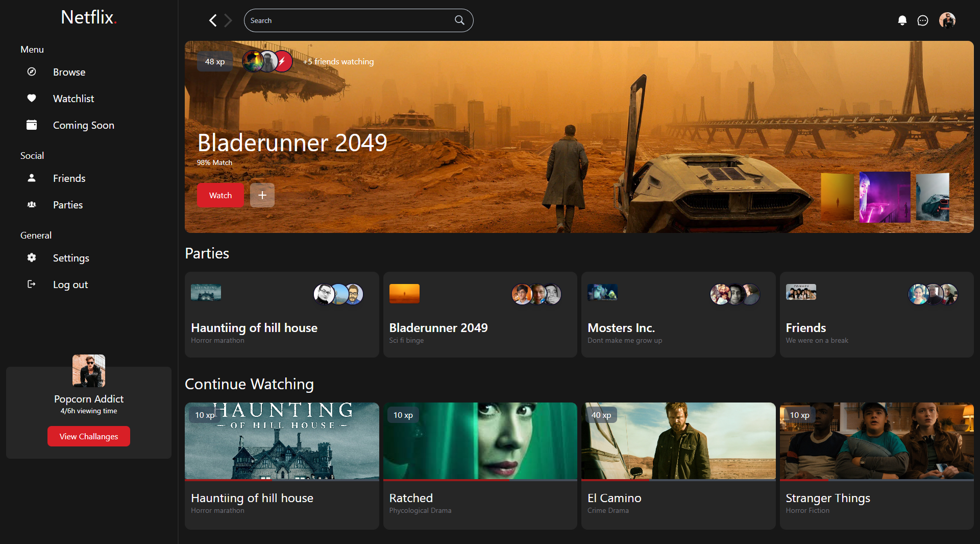This screenshot has height=544, width=980.
Task: Click member avatars on Hauntiing of hill house party
Action: (x=338, y=294)
